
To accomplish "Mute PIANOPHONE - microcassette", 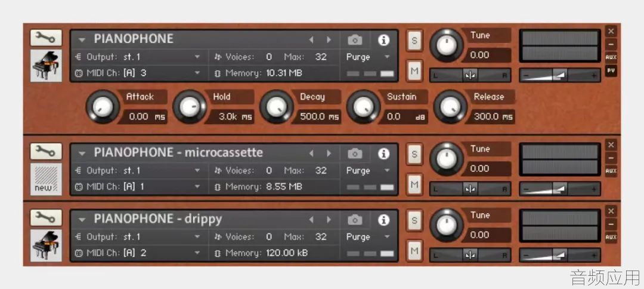I will (x=414, y=185).
